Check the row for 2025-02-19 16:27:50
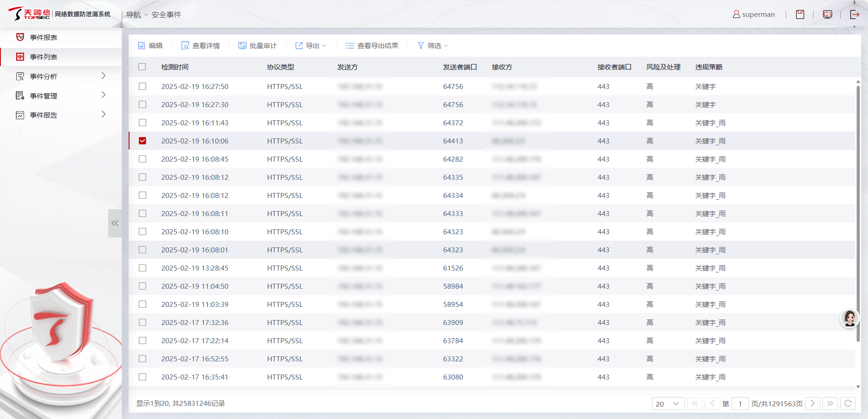 pos(142,86)
